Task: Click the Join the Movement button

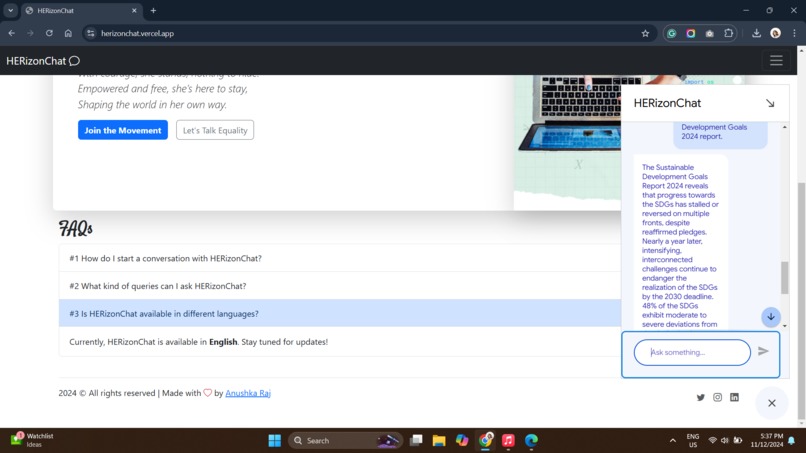Action: (123, 130)
